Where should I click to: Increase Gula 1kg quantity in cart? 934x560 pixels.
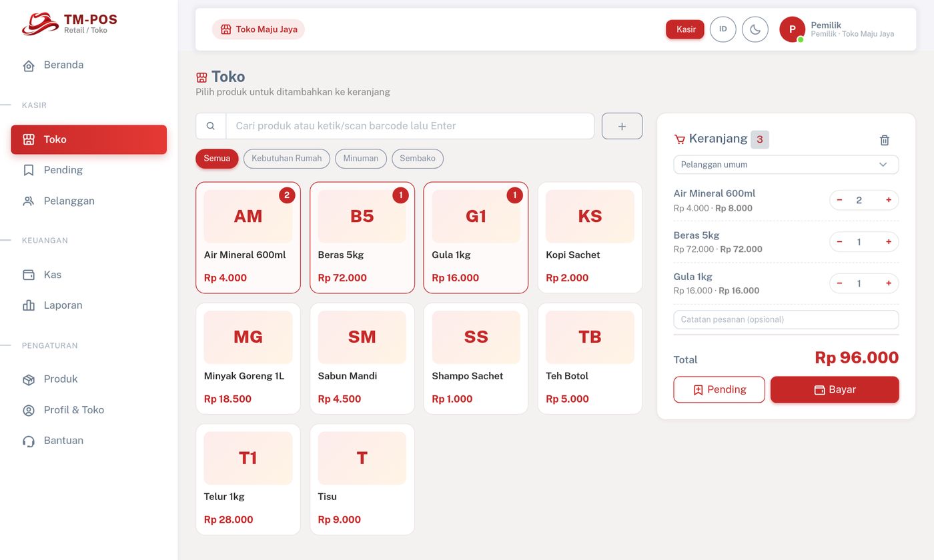[889, 283]
